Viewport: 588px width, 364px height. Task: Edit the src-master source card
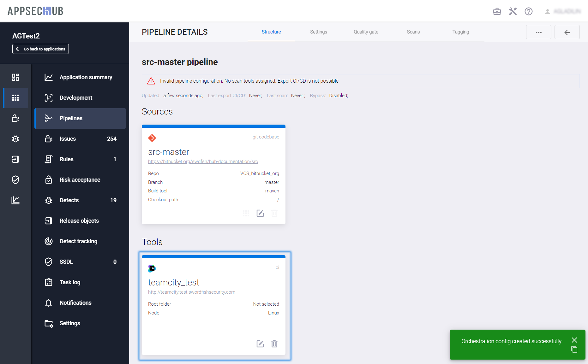click(260, 213)
